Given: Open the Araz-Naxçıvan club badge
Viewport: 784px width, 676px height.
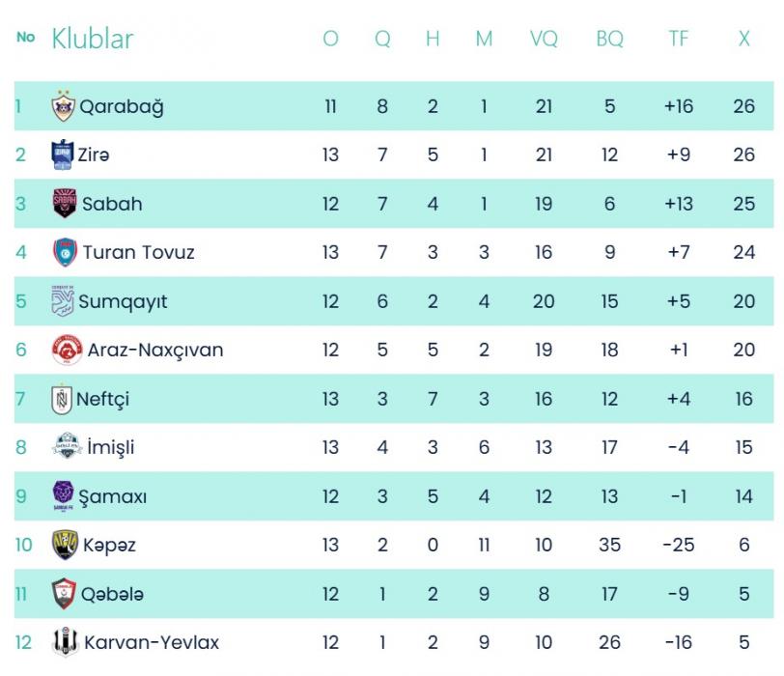Looking at the screenshot, I should tap(67, 350).
